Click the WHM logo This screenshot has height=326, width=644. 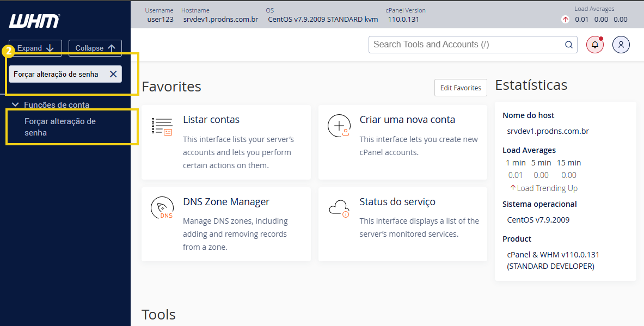34,21
